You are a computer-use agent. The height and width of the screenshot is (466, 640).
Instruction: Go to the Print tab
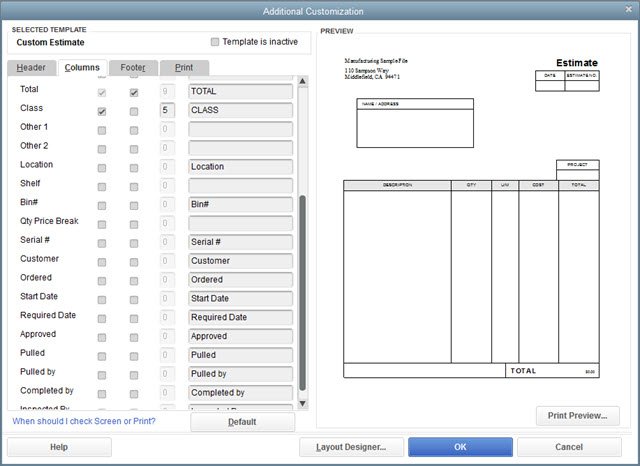coord(184,67)
